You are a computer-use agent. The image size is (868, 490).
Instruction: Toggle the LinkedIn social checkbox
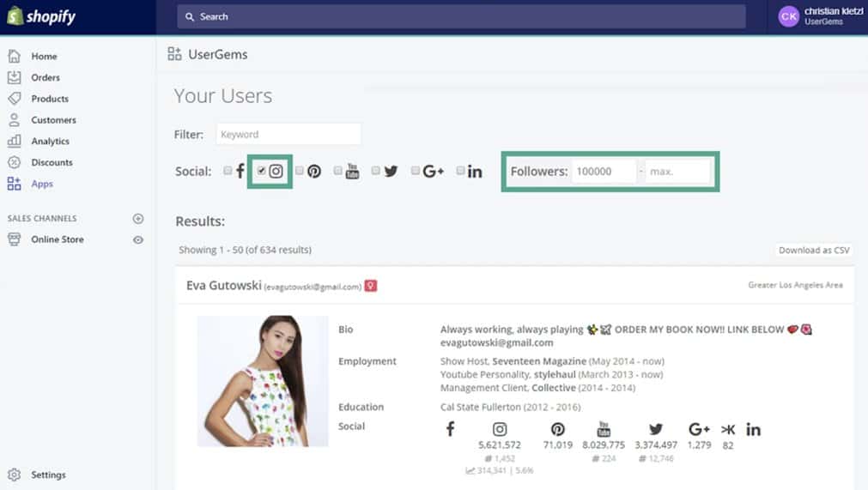[x=460, y=170]
